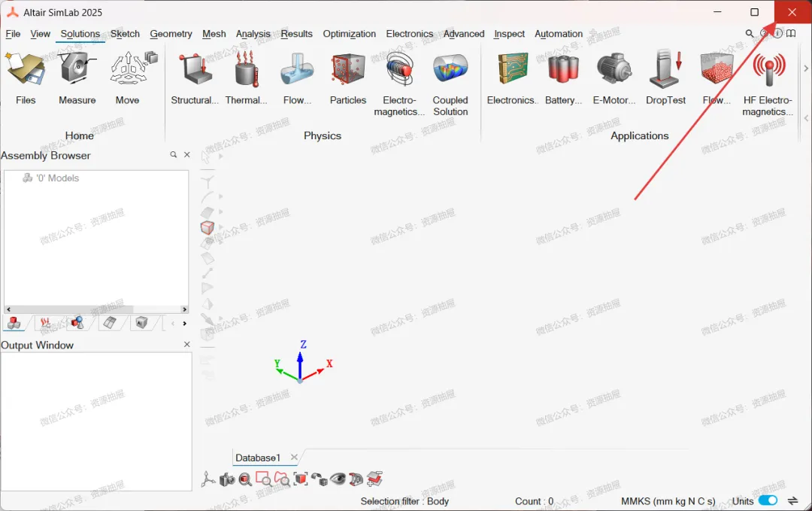Switch to the Sketch ribbon tab
This screenshot has width=812, height=511.
click(x=125, y=34)
